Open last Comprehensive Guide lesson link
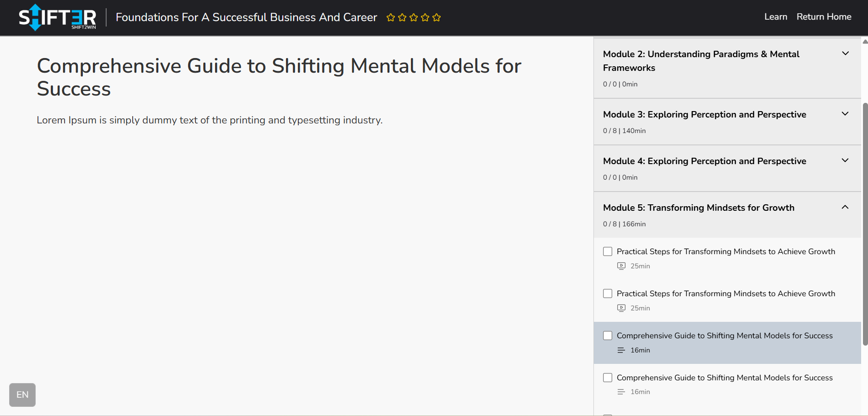Screen dimensions: 868x416 click(x=724, y=378)
